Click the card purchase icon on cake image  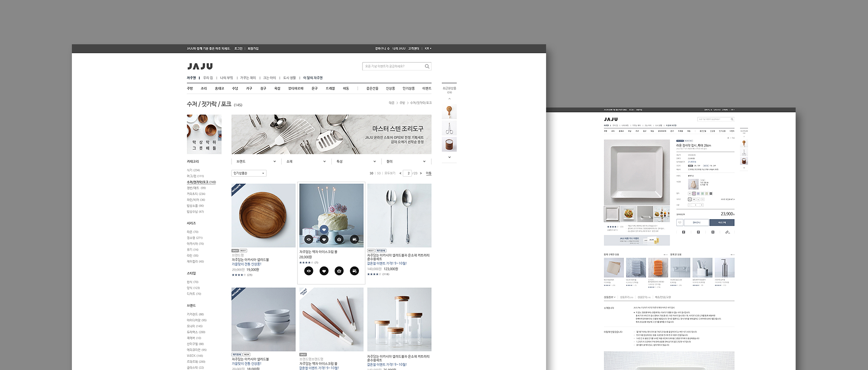pos(354,239)
